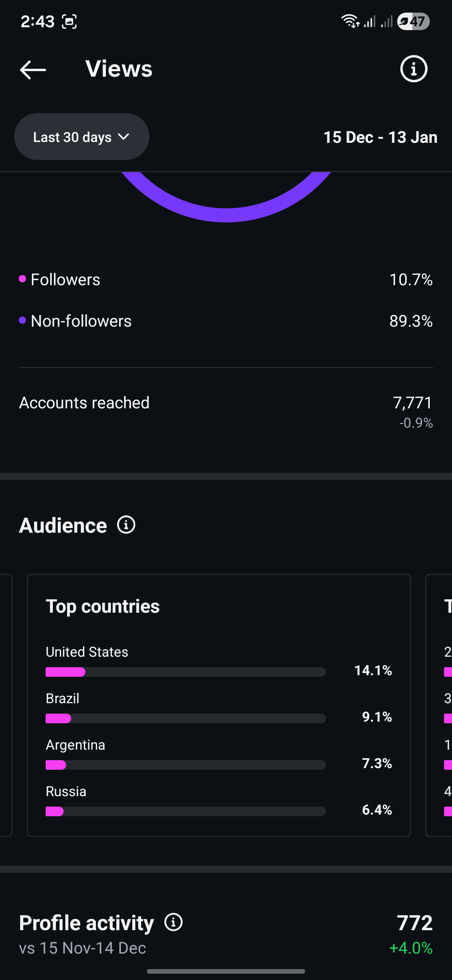Tap the battery indicator icon
This screenshot has width=452, height=980.
413,21
